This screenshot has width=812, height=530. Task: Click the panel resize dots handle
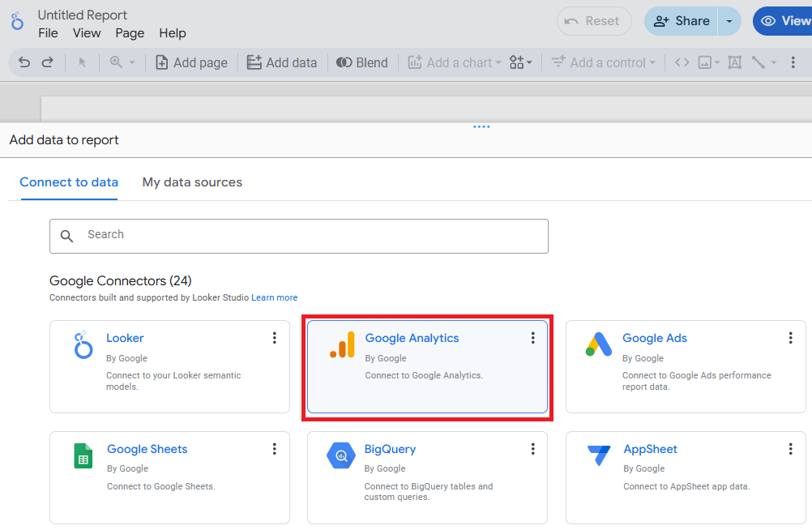click(x=481, y=127)
